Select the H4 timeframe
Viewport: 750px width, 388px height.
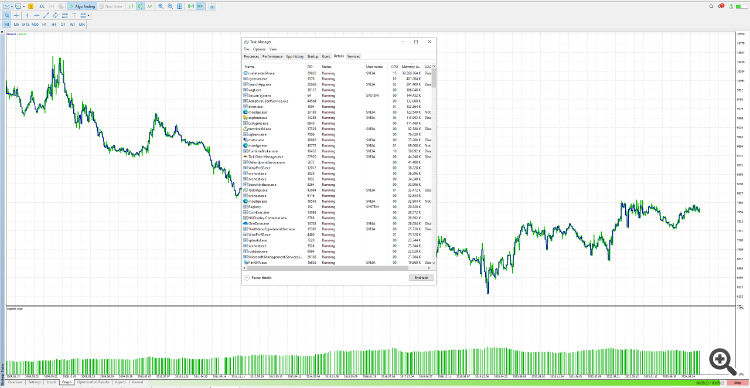tap(54, 24)
